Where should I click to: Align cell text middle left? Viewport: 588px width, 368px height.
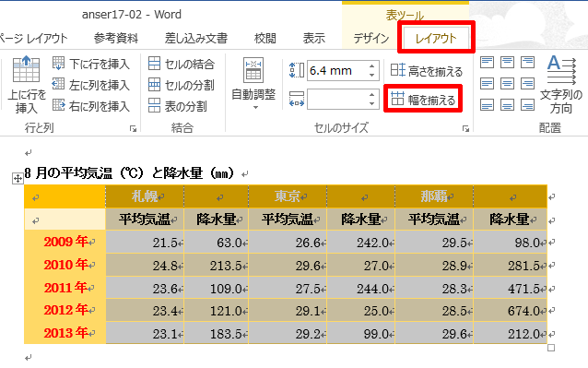click(487, 83)
